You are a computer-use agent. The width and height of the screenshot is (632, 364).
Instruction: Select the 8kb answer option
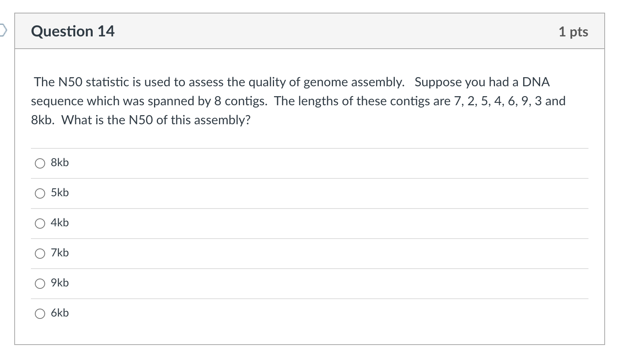(40, 163)
